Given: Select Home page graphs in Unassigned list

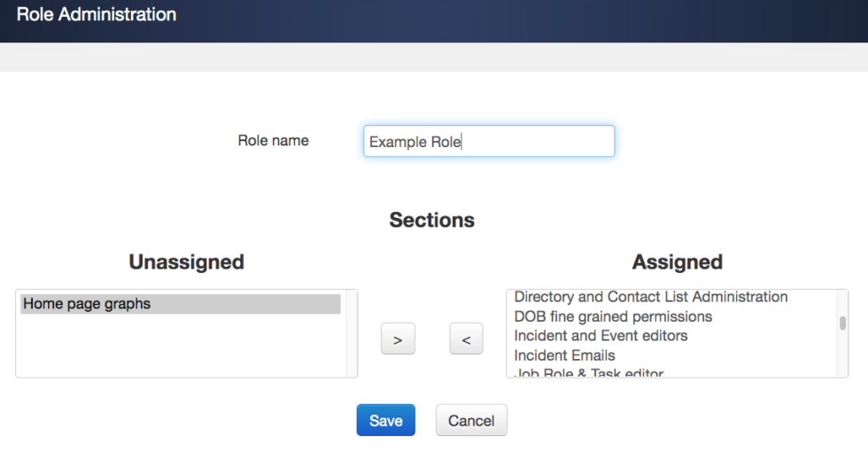Looking at the screenshot, I should [181, 304].
